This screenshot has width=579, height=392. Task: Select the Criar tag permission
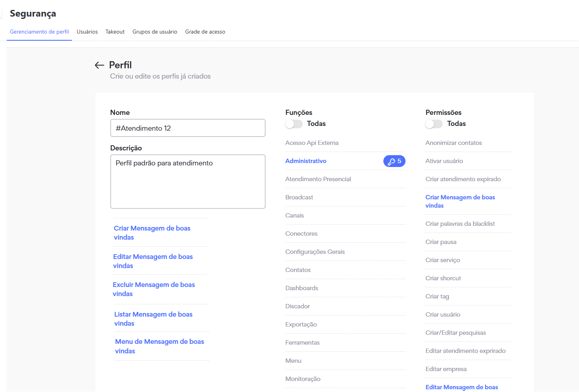437,296
